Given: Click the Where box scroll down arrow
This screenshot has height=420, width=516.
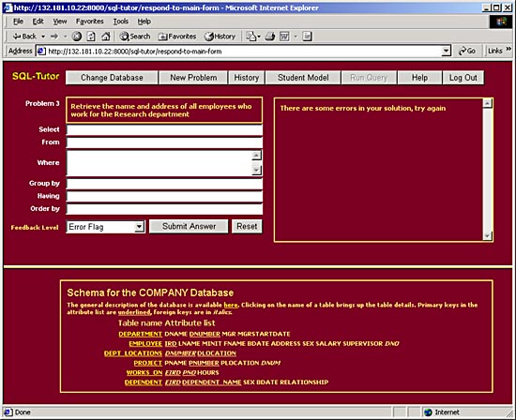Looking at the screenshot, I should tap(257, 170).
